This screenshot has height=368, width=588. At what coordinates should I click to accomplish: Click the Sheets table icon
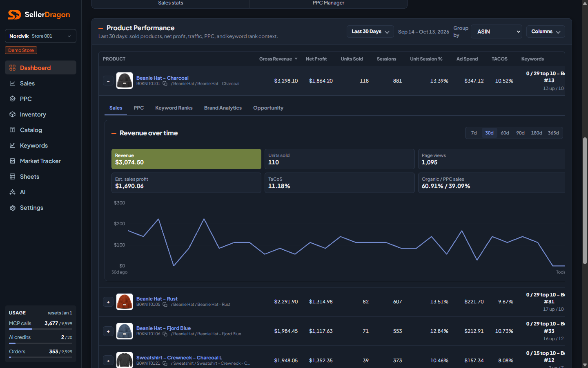pos(12,177)
